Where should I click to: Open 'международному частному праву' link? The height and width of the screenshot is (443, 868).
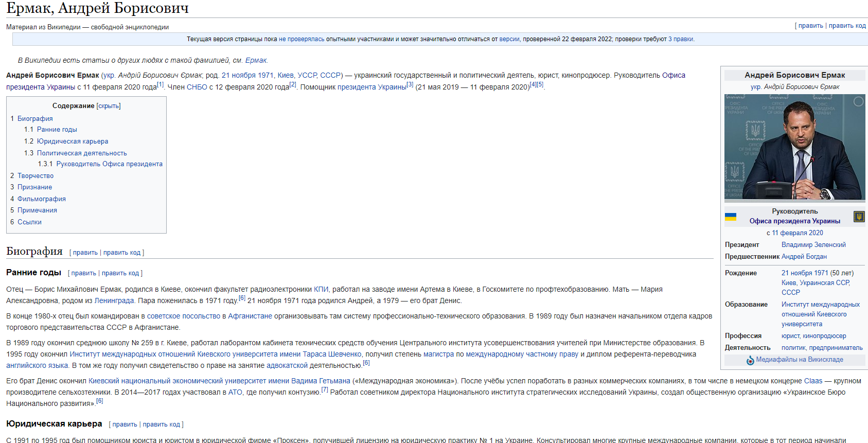(522, 355)
